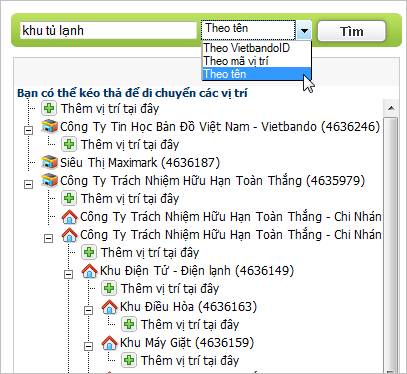Click the plus icon of the top-level Thêm vị trí row
Screen dimensions: 407x374
pyautogui.click(x=49, y=109)
